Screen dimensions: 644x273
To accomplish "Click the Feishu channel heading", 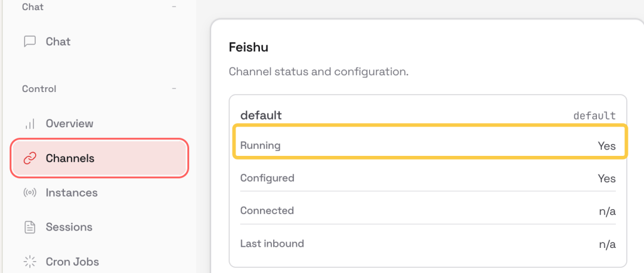I will click(248, 47).
